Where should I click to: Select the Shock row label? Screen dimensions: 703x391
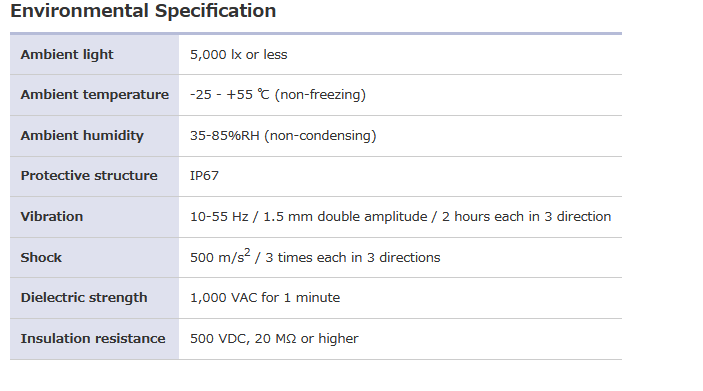coord(41,258)
